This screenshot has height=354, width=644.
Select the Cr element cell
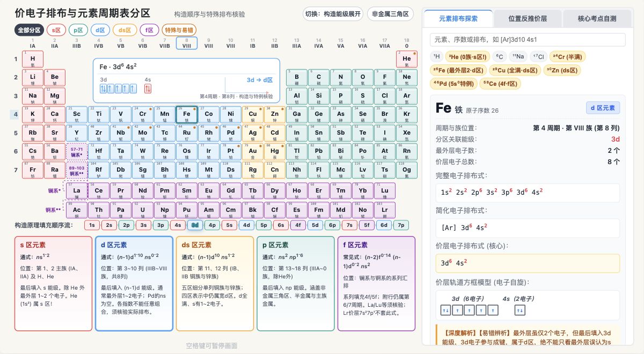143,115
